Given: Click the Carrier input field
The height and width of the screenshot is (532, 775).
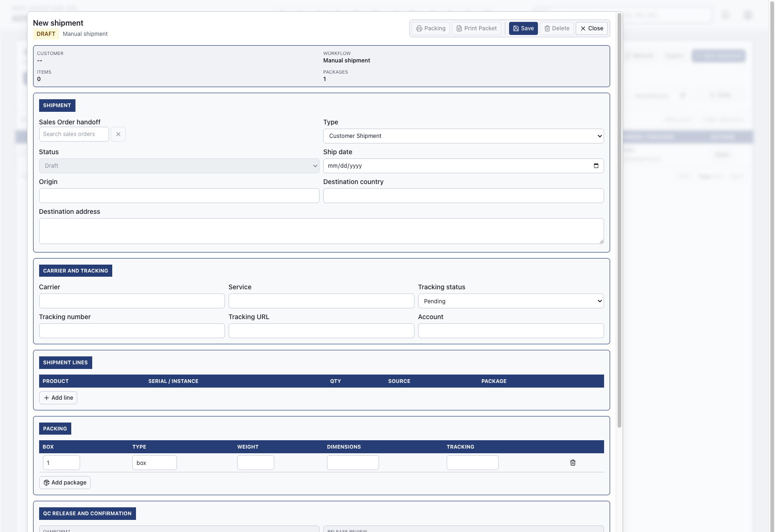Looking at the screenshot, I should [132, 301].
